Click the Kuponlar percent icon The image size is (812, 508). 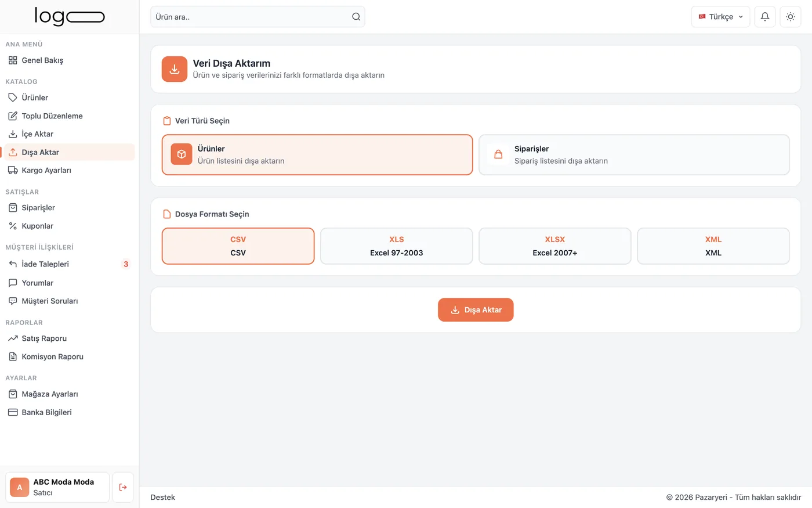coord(13,226)
